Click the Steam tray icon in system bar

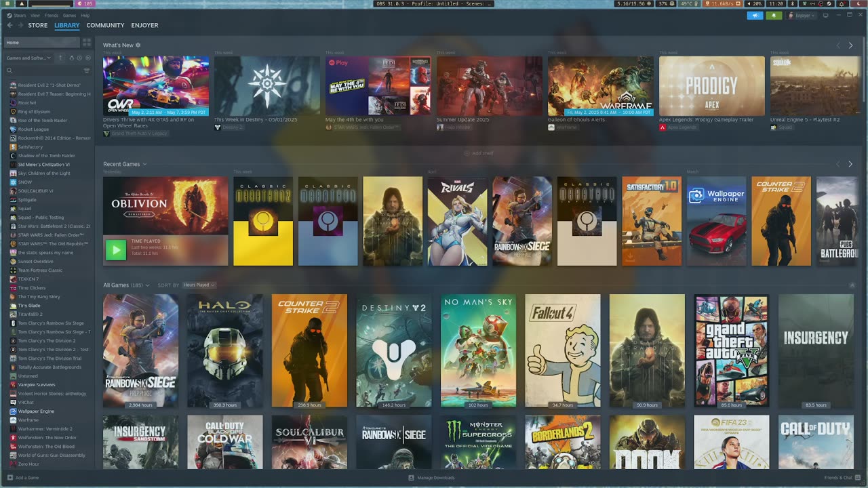click(830, 4)
